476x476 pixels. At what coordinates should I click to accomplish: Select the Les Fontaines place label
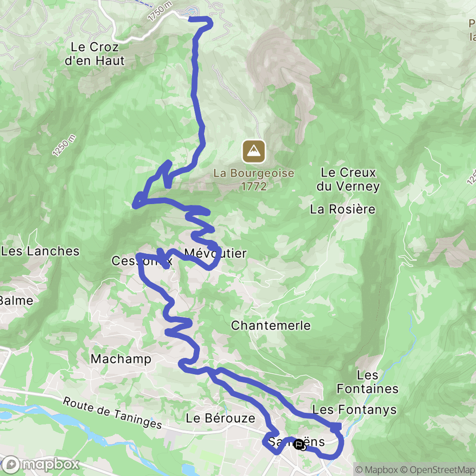pyautogui.click(x=367, y=382)
